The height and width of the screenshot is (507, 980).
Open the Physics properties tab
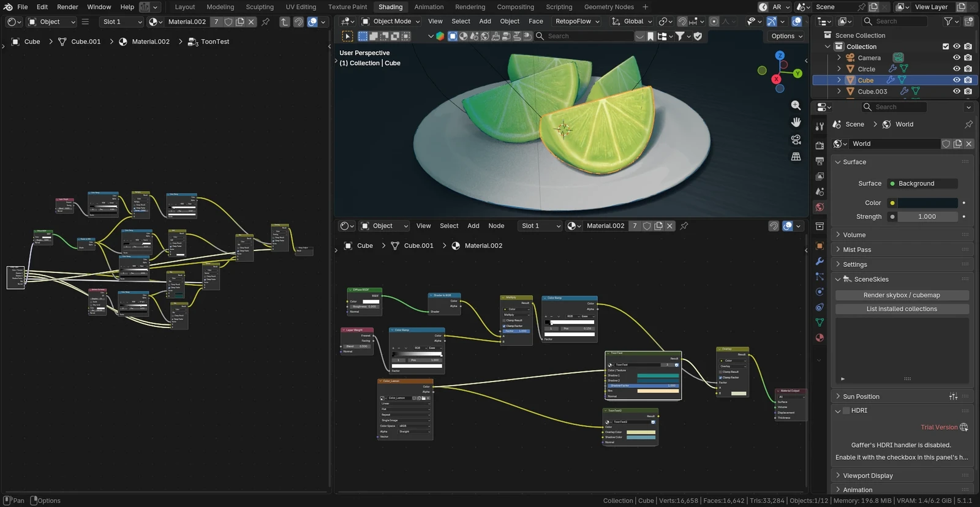pyautogui.click(x=820, y=291)
